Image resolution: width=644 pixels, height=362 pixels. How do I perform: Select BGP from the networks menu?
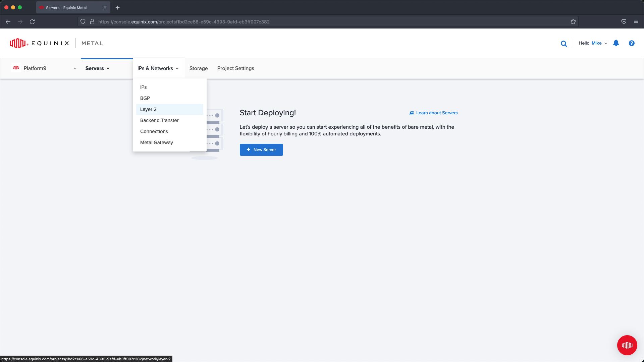(170, 98)
